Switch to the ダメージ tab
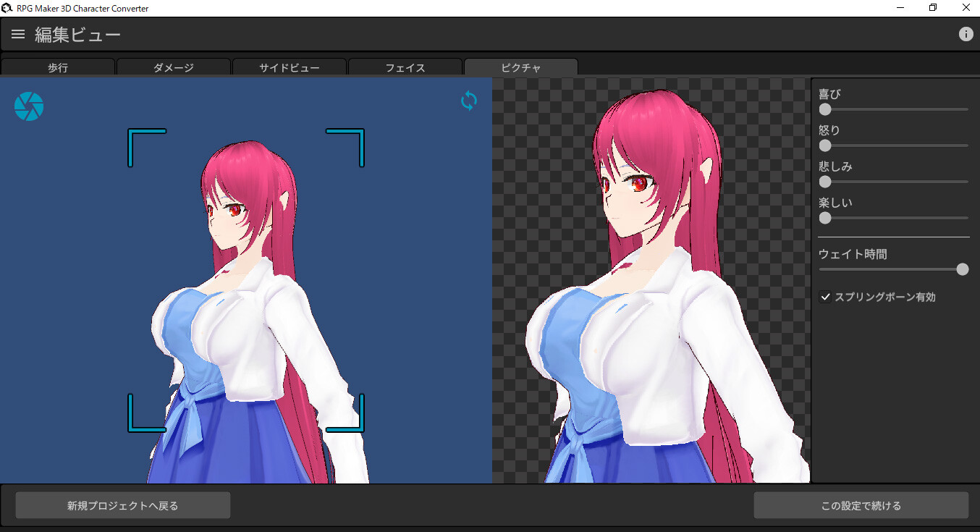 click(x=174, y=67)
